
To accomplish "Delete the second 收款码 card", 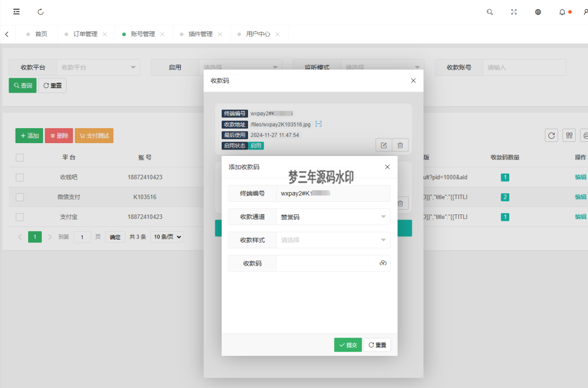I will 400,203.
